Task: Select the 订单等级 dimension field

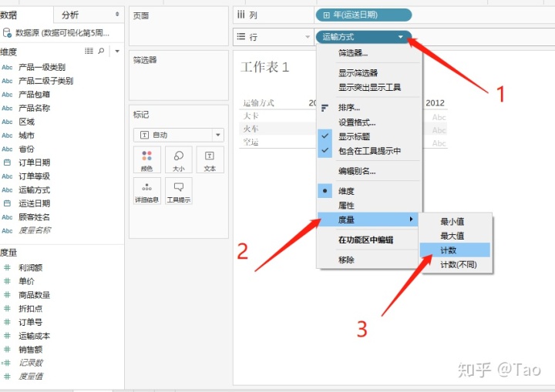Action: coord(34,176)
